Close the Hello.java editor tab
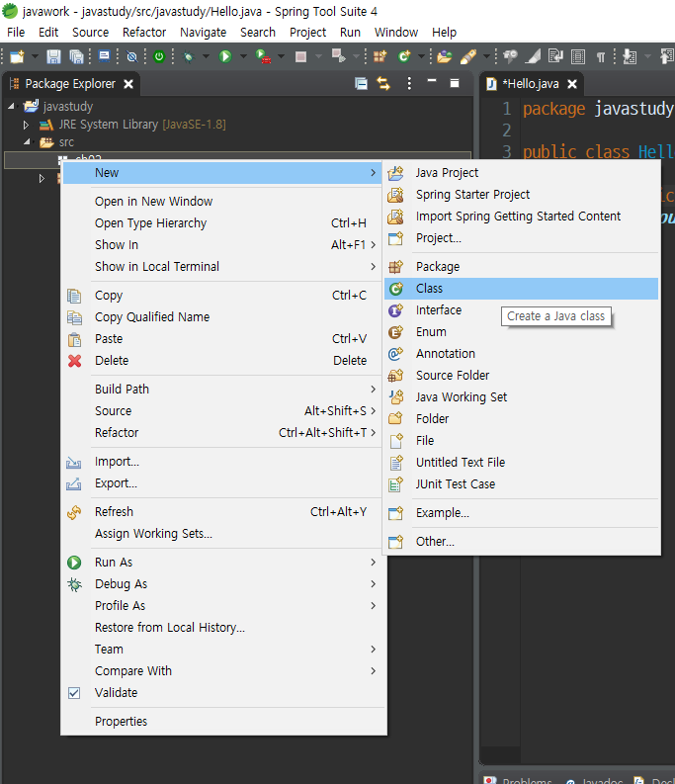This screenshot has width=675, height=784. pos(572,84)
